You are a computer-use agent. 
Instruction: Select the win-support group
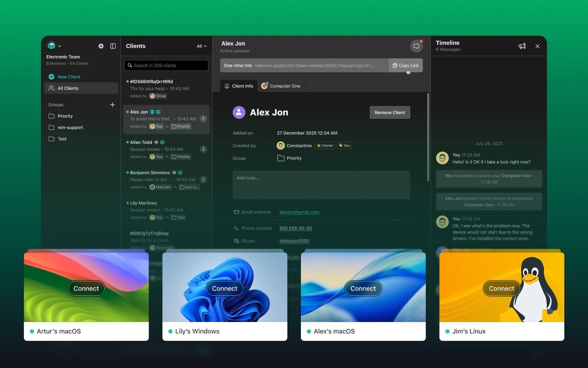(x=70, y=127)
